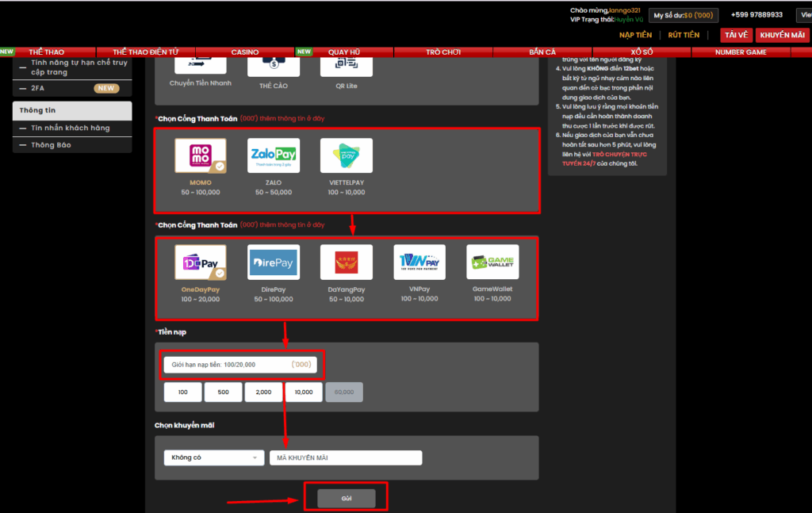Open Tin nhắn khách hàng sidebar item
Screen dimensions: 812x513
tap(72, 128)
